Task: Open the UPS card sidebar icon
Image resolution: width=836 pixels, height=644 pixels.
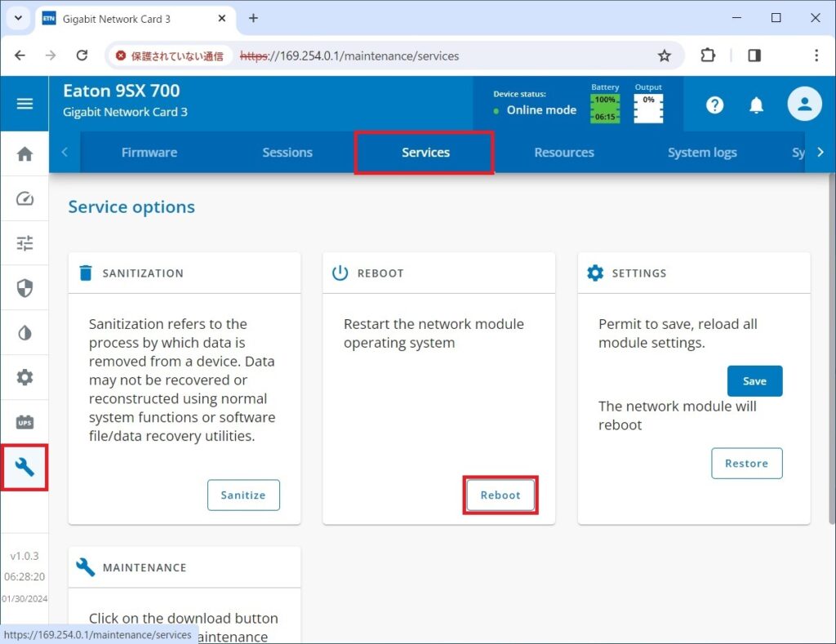Action: pos(24,422)
